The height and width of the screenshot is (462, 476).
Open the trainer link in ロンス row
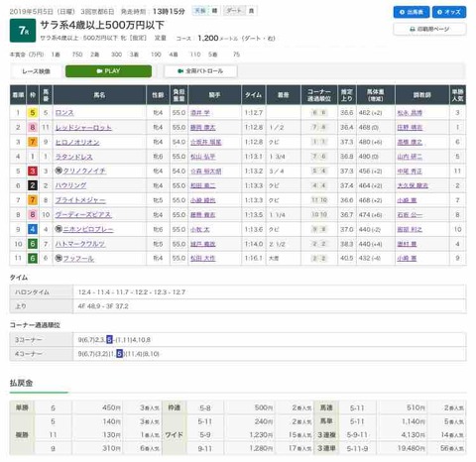tap(410, 113)
